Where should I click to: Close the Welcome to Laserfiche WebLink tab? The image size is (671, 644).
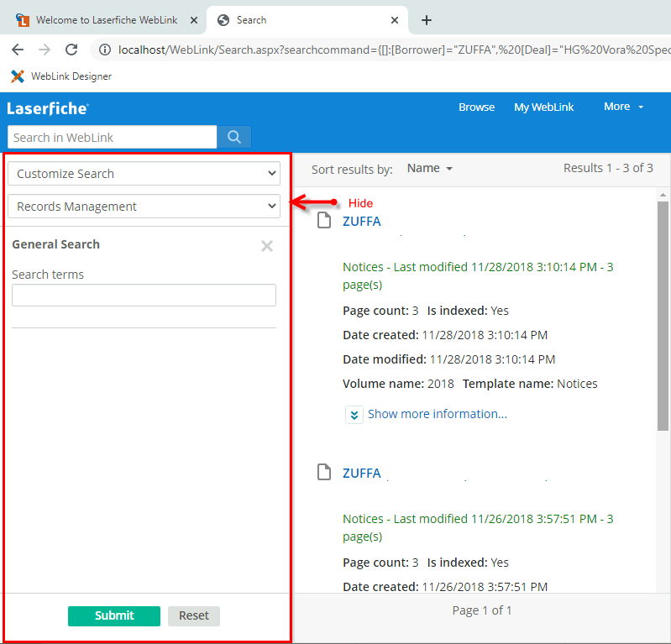tap(194, 20)
